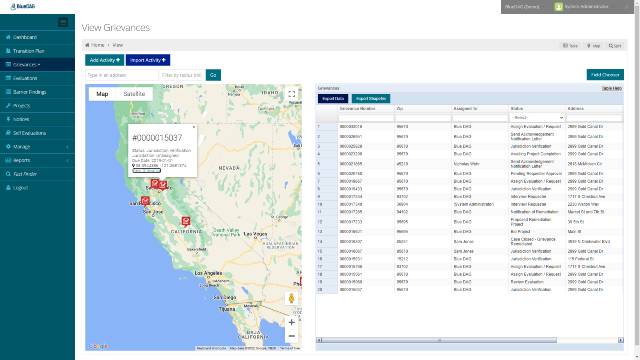
Task: Switch the map to Satellite view
Action: click(134, 94)
